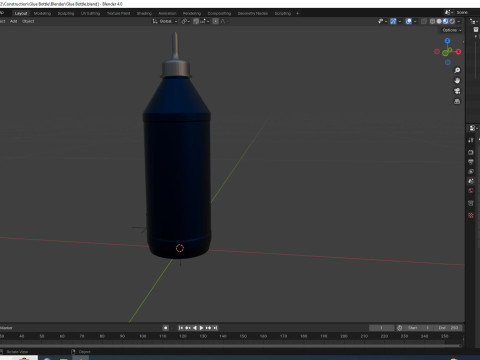Viewport: 480px width, 360px height.
Task: Jump to the previous keyframe
Action: coord(188,328)
